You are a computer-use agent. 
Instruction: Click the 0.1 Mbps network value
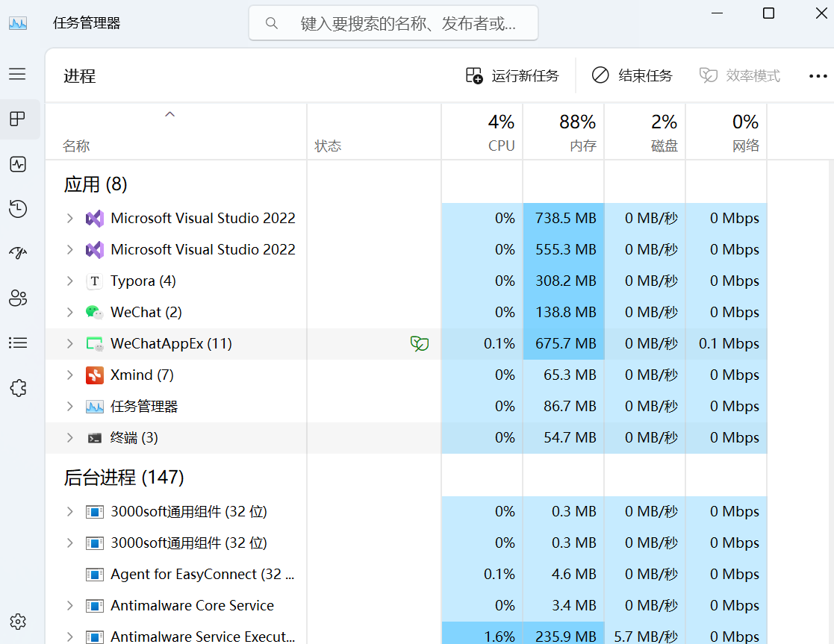click(x=729, y=343)
